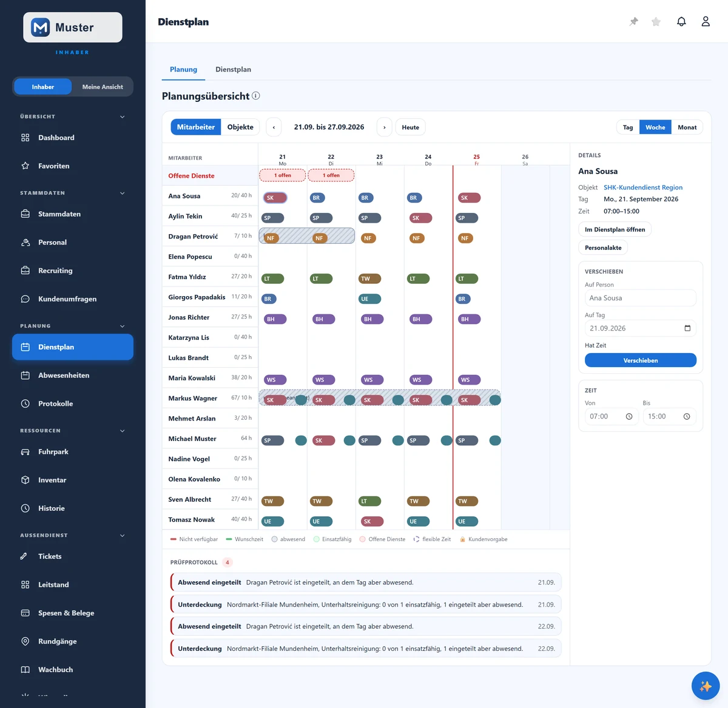This screenshot has height=708, width=728.
Task: Select the Mitarbeiter view toggle
Action: pos(196,127)
